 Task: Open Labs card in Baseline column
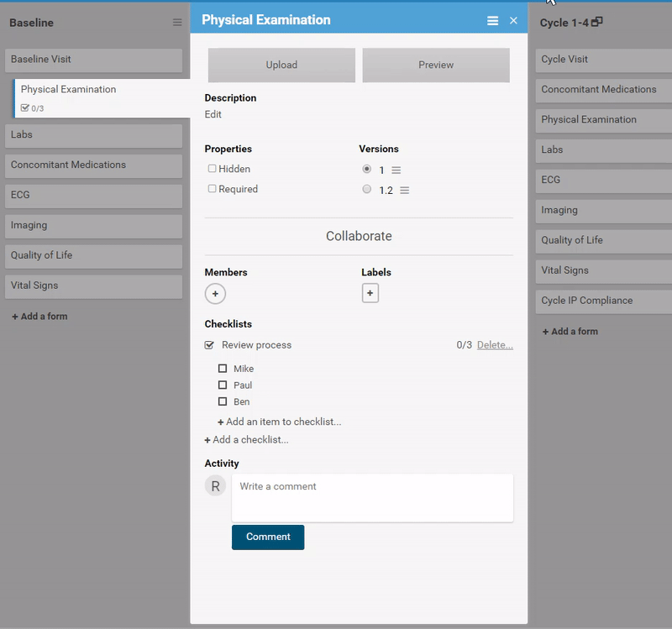tap(93, 135)
